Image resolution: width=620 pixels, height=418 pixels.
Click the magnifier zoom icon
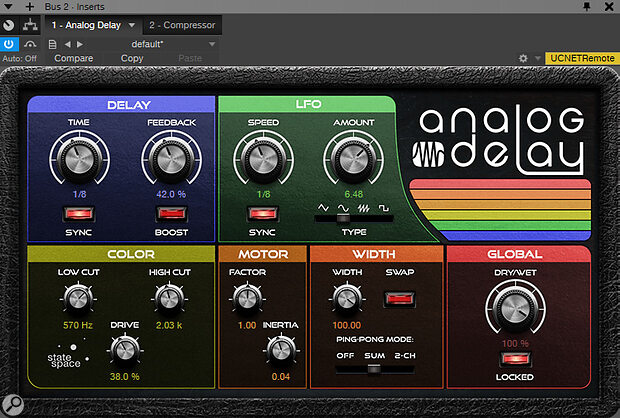(13, 404)
